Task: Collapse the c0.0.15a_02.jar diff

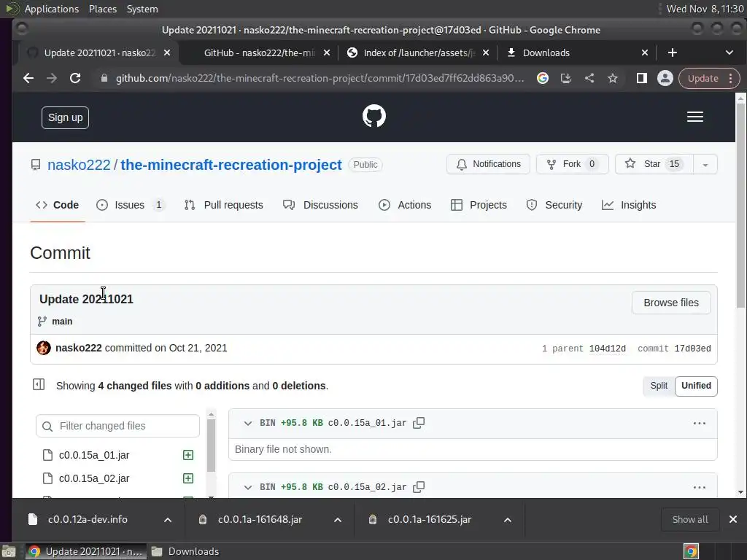Action: pos(248,488)
